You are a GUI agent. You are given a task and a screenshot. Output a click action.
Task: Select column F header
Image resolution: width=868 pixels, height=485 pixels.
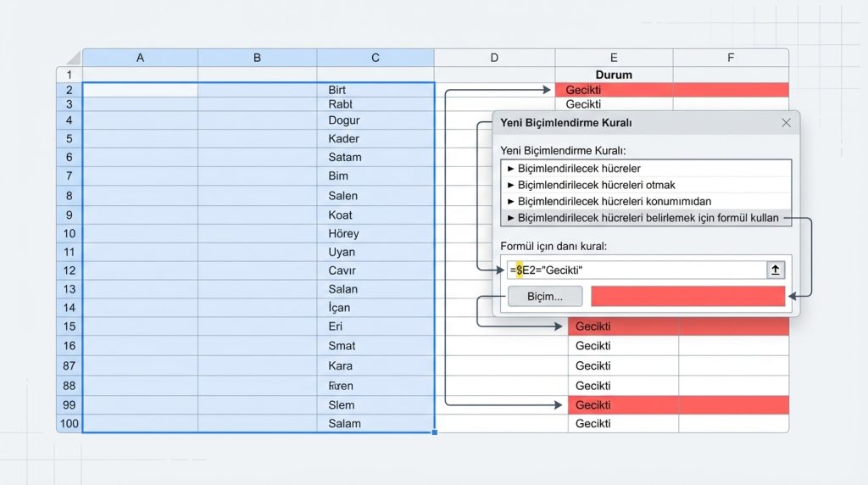pyautogui.click(x=731, y=58)
